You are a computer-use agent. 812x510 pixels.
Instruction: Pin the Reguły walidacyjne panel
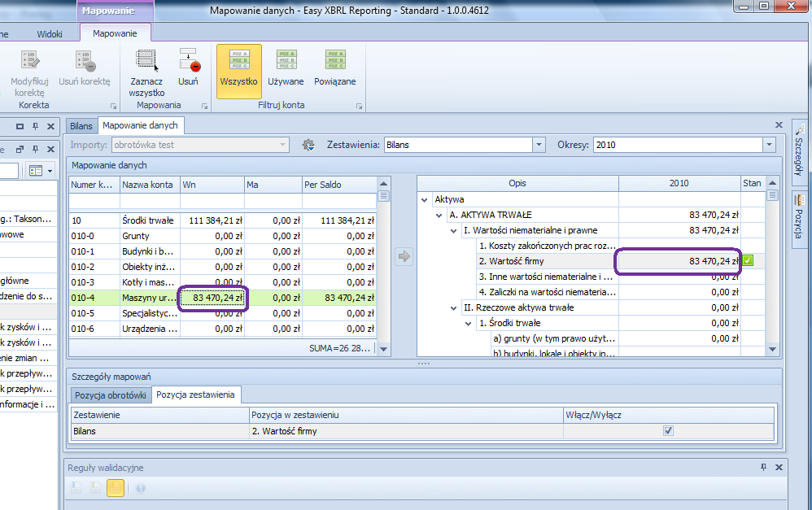coord(763,467)
